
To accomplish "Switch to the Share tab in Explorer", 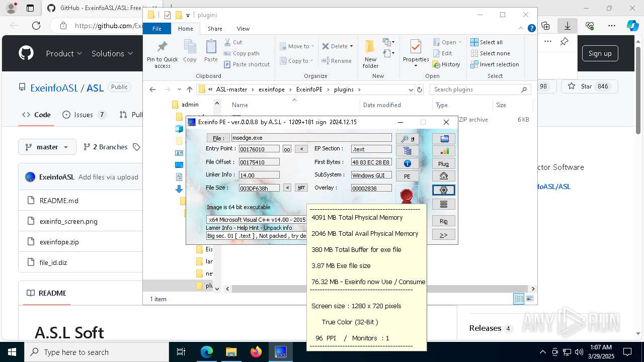I will point(215,29).
